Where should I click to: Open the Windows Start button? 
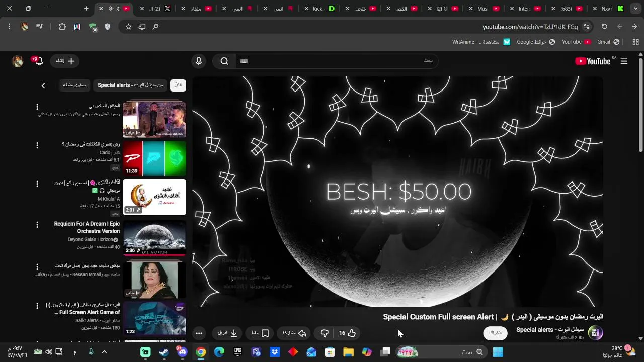point(498,352)
